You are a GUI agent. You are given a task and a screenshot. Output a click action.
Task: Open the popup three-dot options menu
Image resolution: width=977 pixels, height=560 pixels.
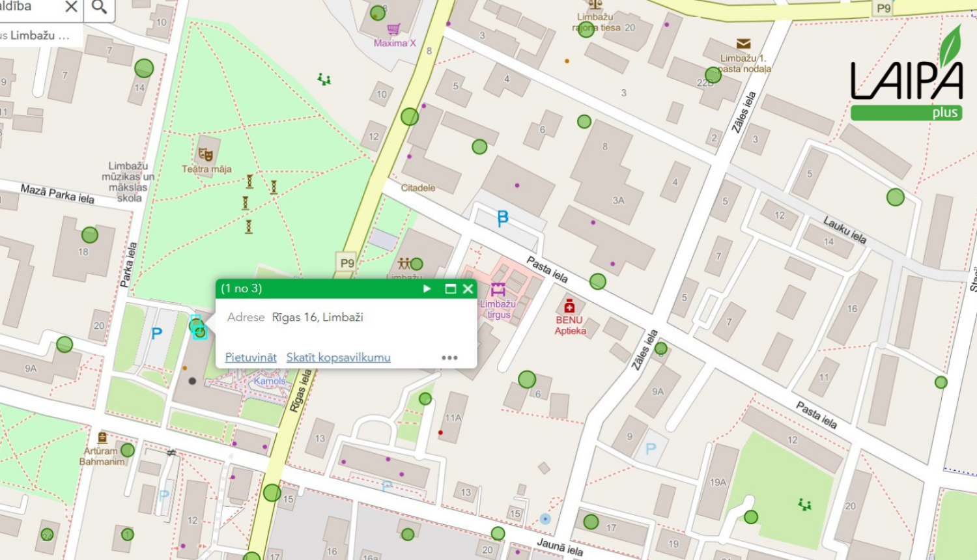(x=449, y=357)
